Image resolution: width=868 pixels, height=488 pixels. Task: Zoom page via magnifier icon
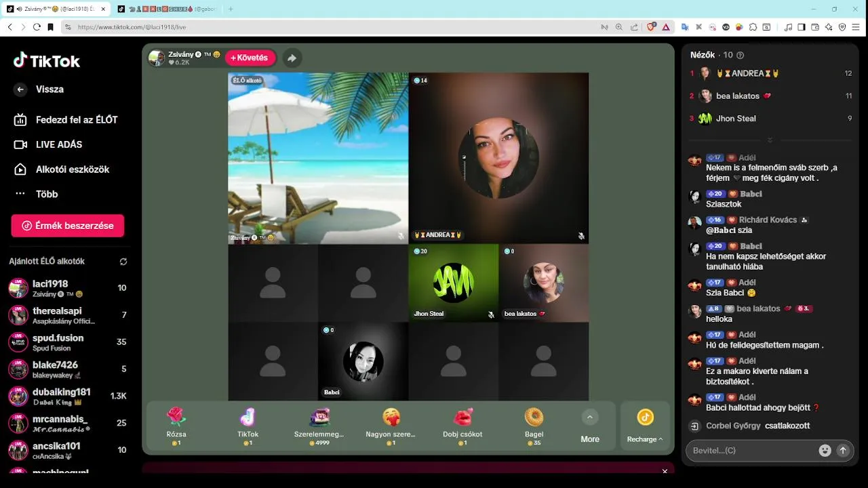tap(619, 27)
